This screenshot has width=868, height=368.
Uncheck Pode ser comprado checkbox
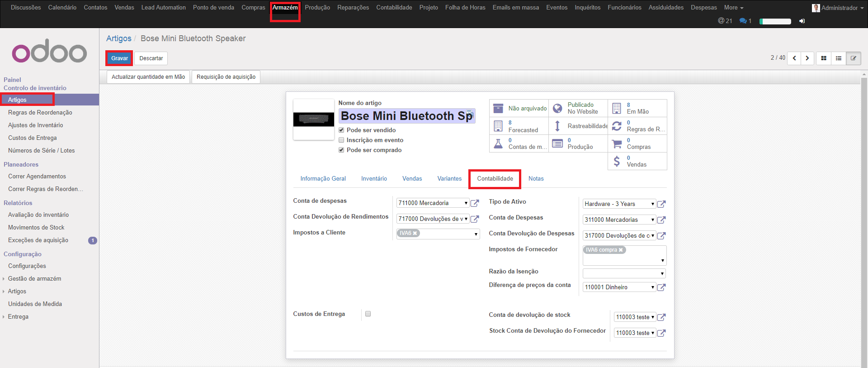pyautogui.click(x=341, y=150)
